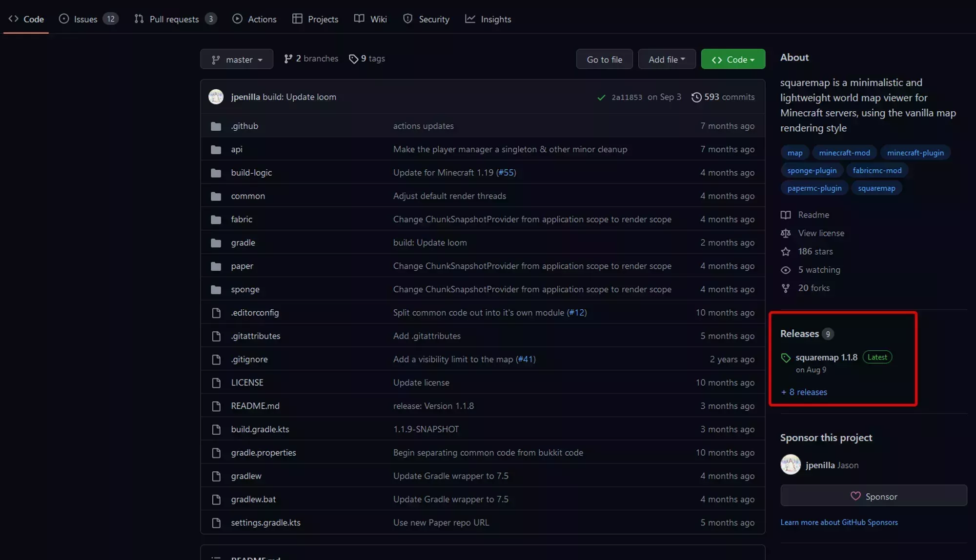Click the tag icon beside squaremap 1.1.8
976x560 pixels.
pos(786,358)
